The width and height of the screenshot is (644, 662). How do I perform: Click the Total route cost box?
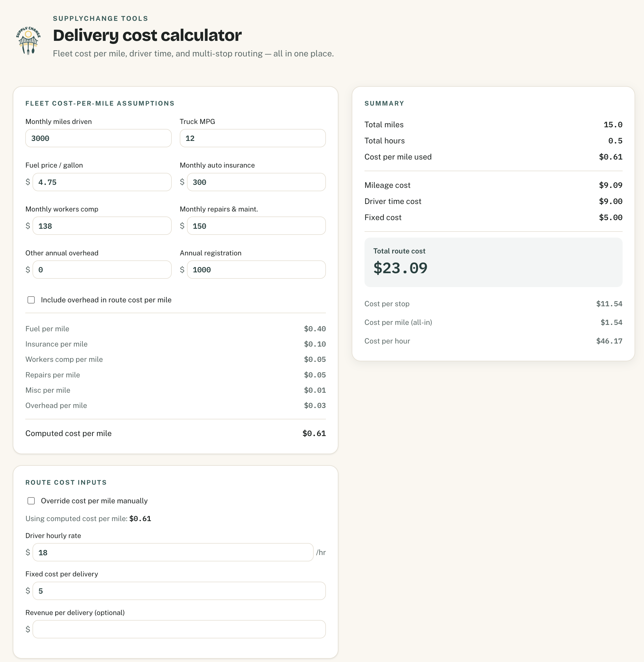493,263
